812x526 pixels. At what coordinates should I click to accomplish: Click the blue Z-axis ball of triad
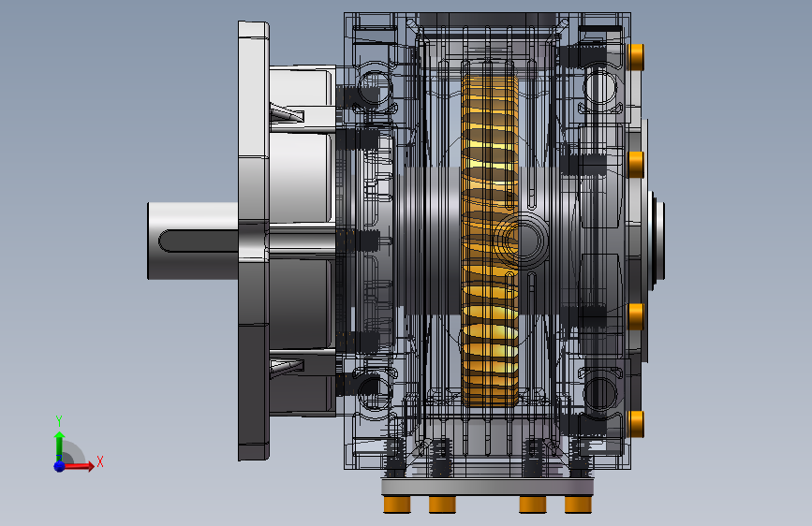pos(60,466)
